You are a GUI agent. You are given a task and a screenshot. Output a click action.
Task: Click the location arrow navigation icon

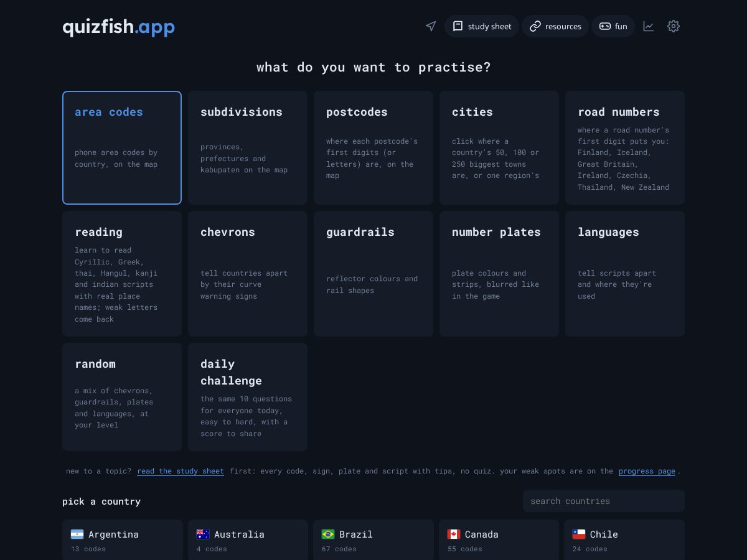431,26
